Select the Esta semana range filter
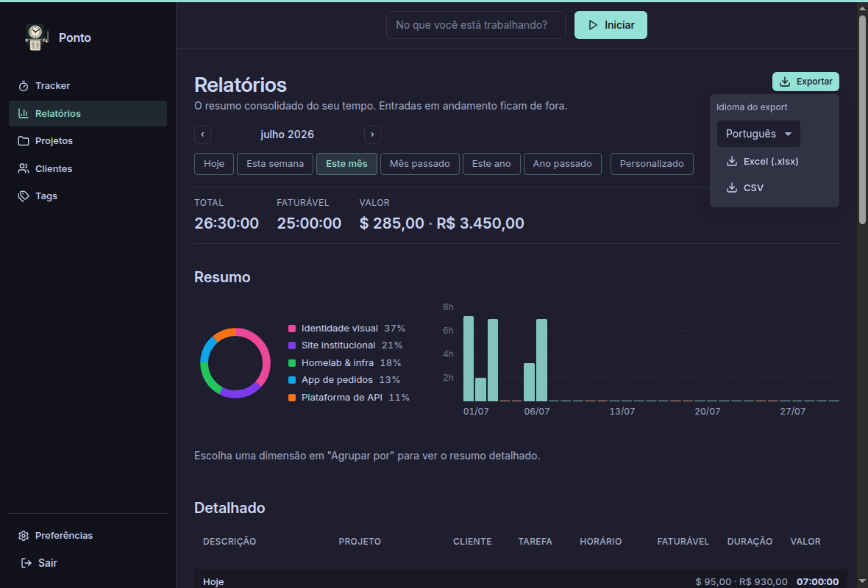The image size is (868, 588). 275,164
